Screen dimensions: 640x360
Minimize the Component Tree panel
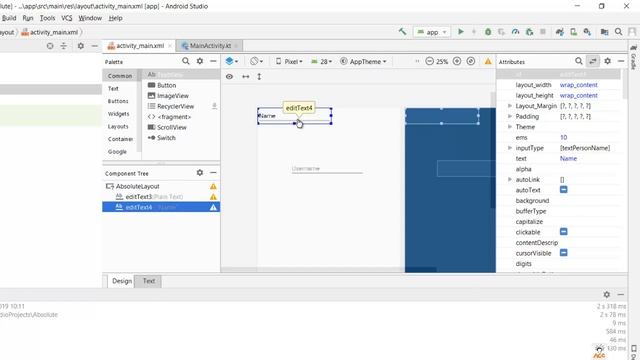tap(213, 173)
